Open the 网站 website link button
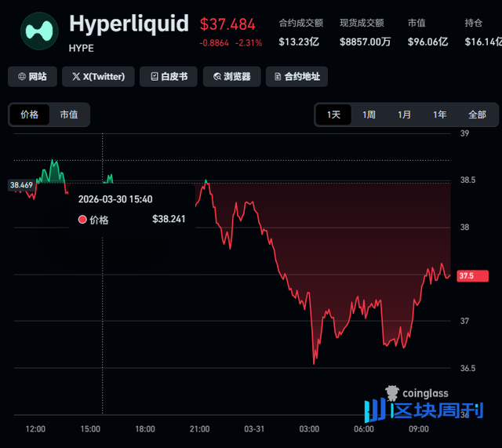 pyautogui.click(x=32, y=77)
